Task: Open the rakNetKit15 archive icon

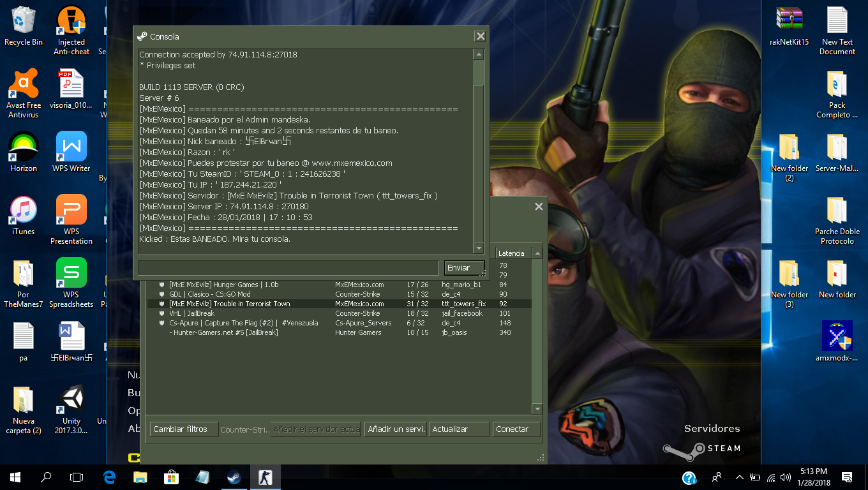Action: [789, 27]
